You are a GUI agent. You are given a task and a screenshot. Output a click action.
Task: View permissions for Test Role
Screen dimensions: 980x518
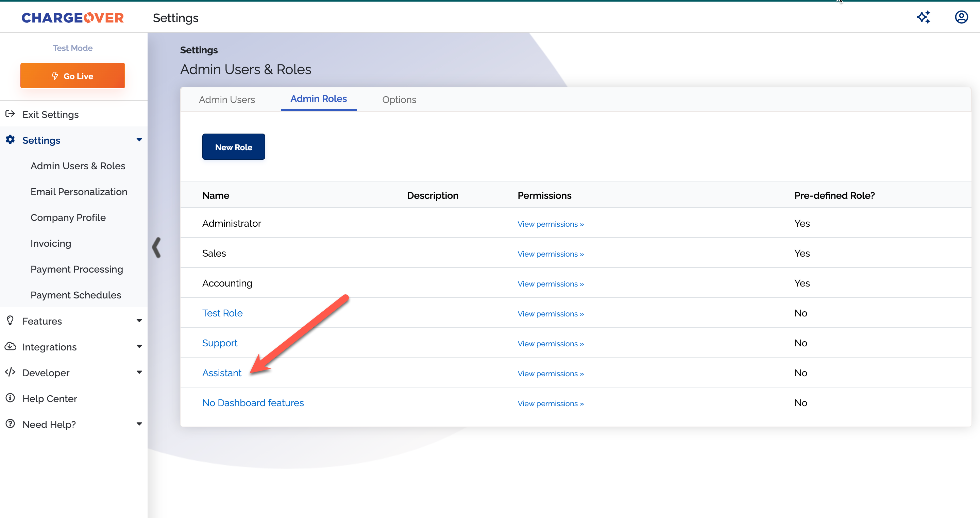(551, 314)
